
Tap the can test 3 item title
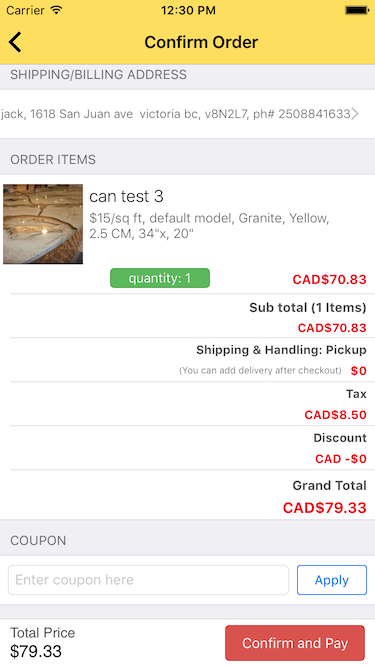pos(126,196)
